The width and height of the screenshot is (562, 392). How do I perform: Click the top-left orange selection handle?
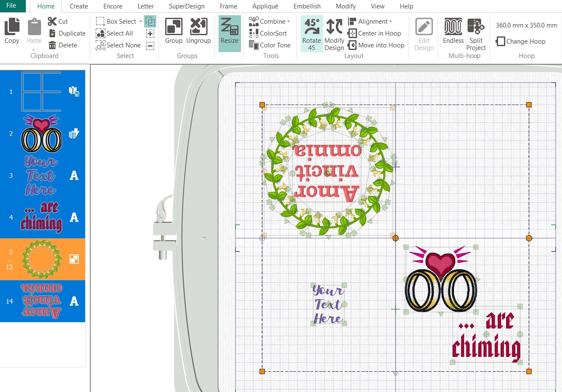click(262, 105)
